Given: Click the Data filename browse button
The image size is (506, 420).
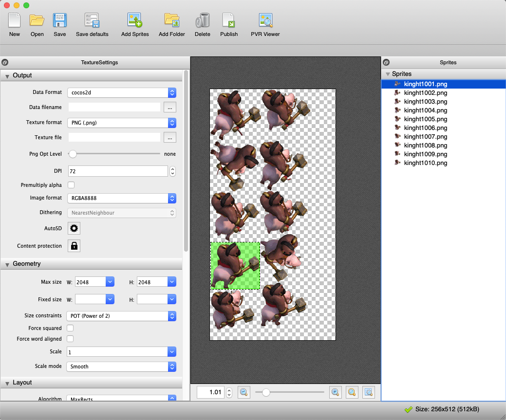Looking at the screenshot, I should (169, 107).
